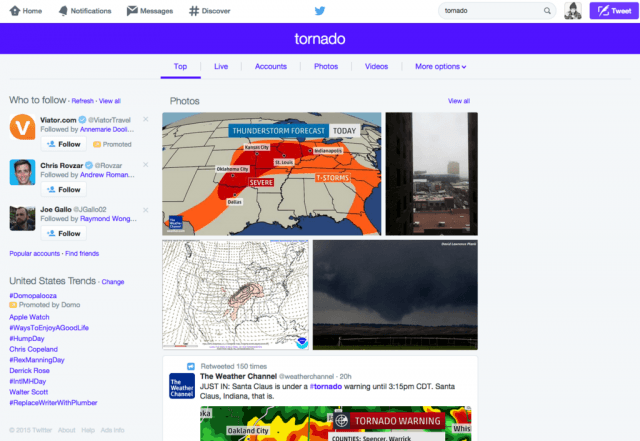
Task: Open #Domopalooza trend
Action: (33, 296)
